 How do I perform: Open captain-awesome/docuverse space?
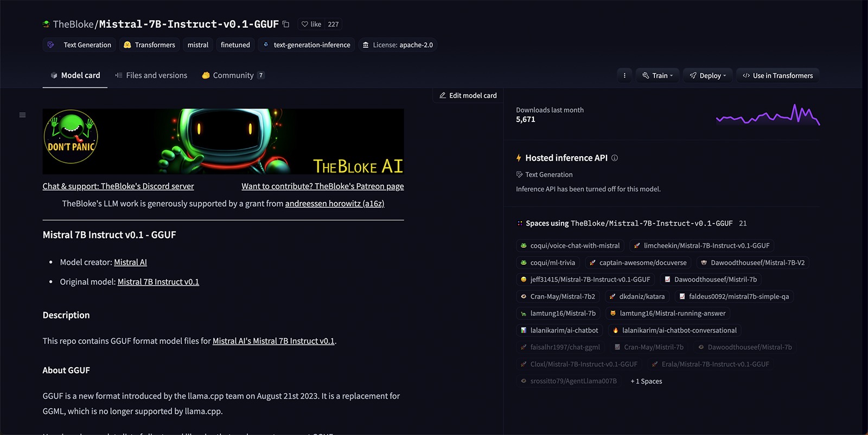pos(638,263)
